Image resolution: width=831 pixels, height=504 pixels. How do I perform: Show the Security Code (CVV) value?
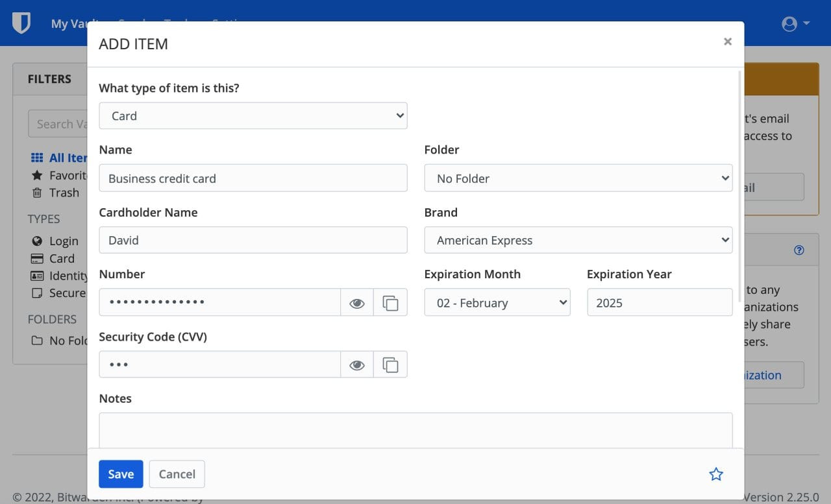[x=357, y=365]
